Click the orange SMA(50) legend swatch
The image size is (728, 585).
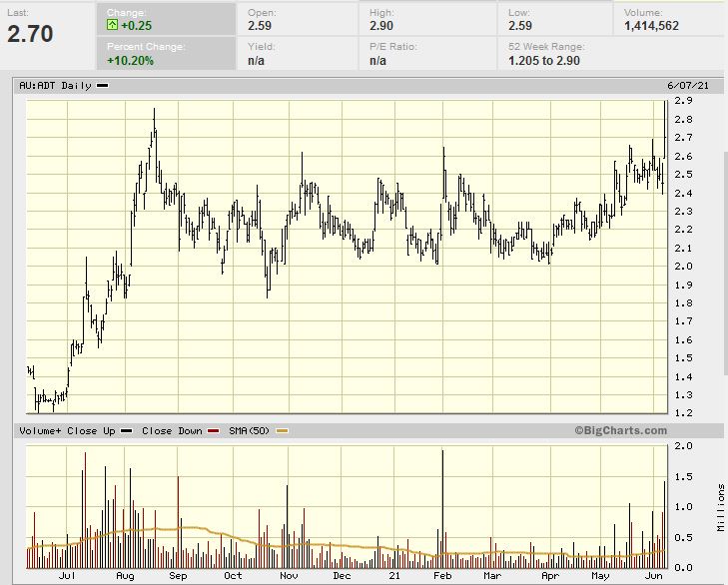tap(282, 431)
